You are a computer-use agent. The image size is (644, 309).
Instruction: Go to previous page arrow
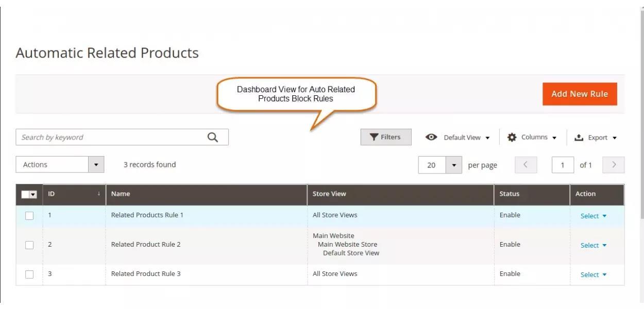tap(526, 165)
